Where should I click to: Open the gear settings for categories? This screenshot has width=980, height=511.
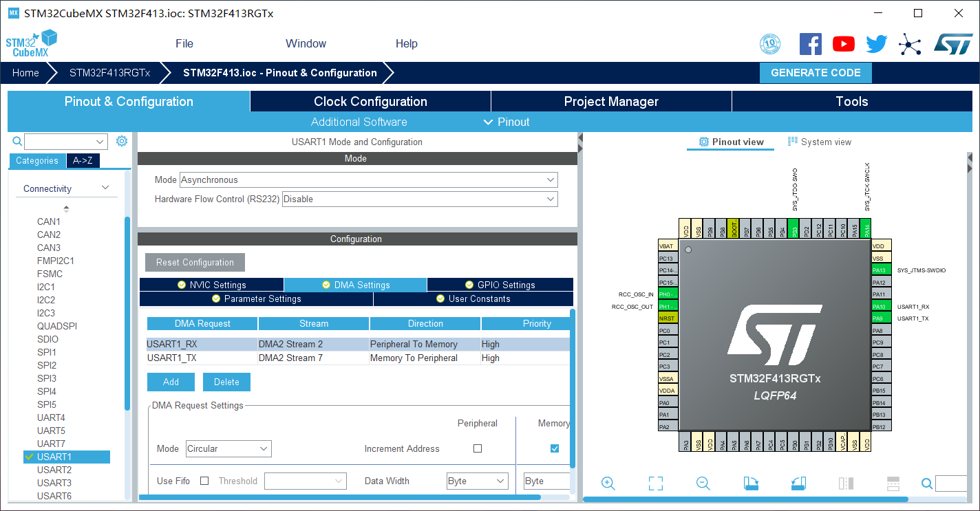tap(122, 141)
